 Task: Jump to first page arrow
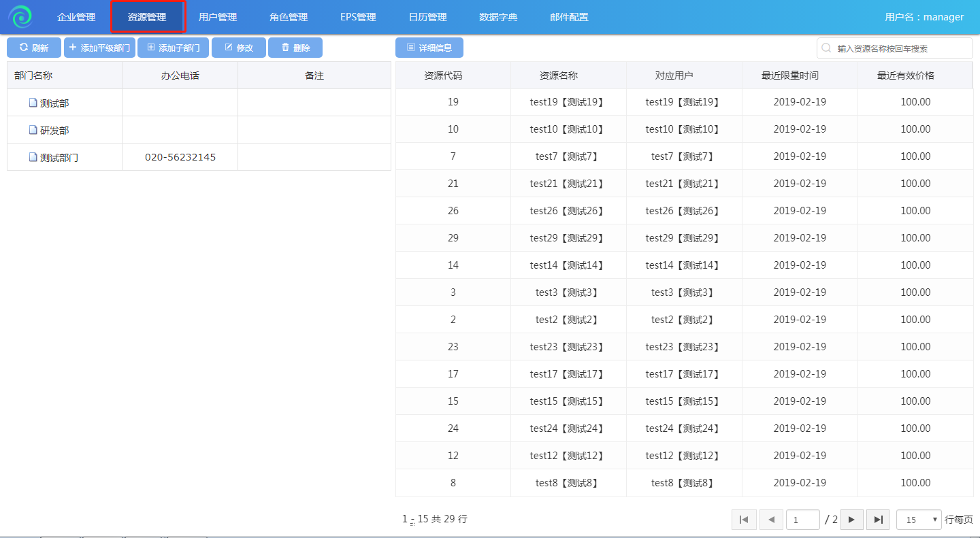(744, 520)
